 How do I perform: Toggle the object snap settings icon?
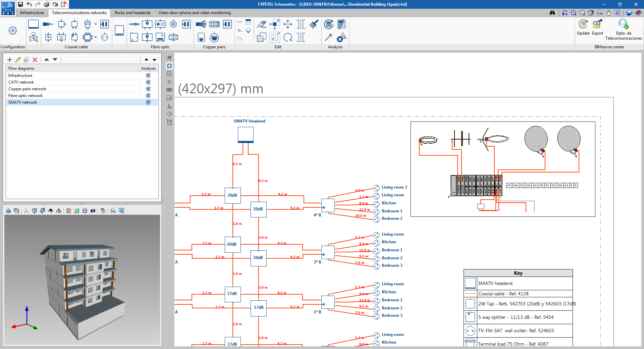pyautogui.click(x=169, y=82)
